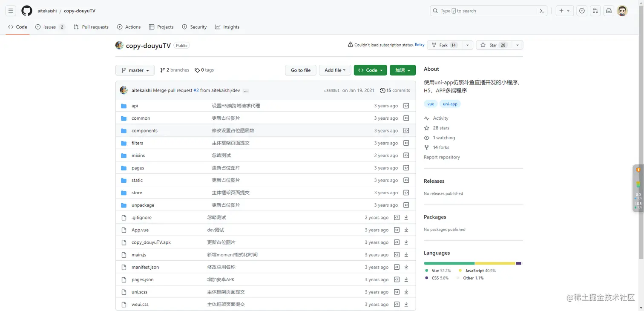Open the unpackage folder

143,205
